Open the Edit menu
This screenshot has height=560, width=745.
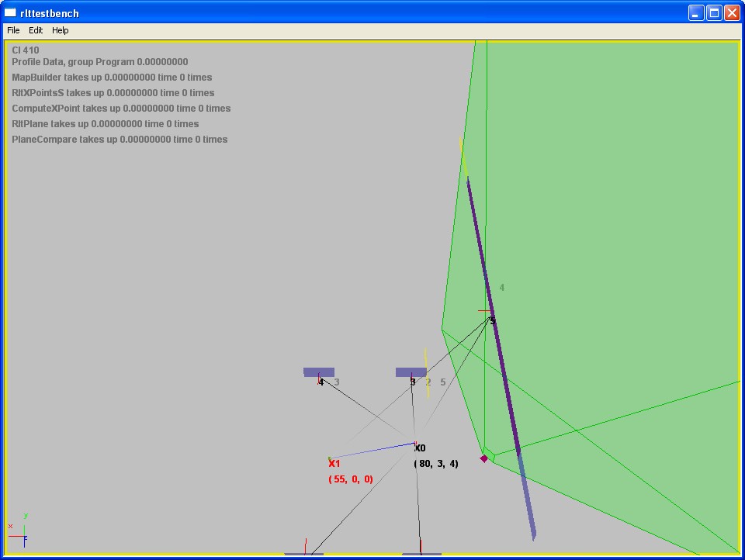(36, 30)
